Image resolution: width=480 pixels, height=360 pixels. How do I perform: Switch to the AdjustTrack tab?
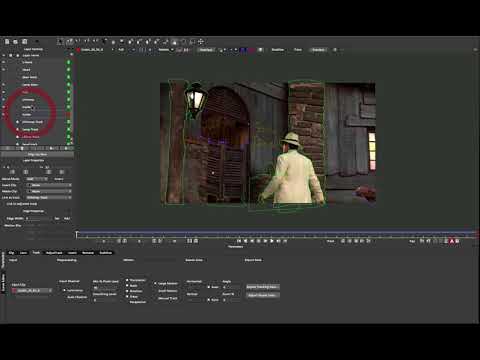tap(54, 253)
